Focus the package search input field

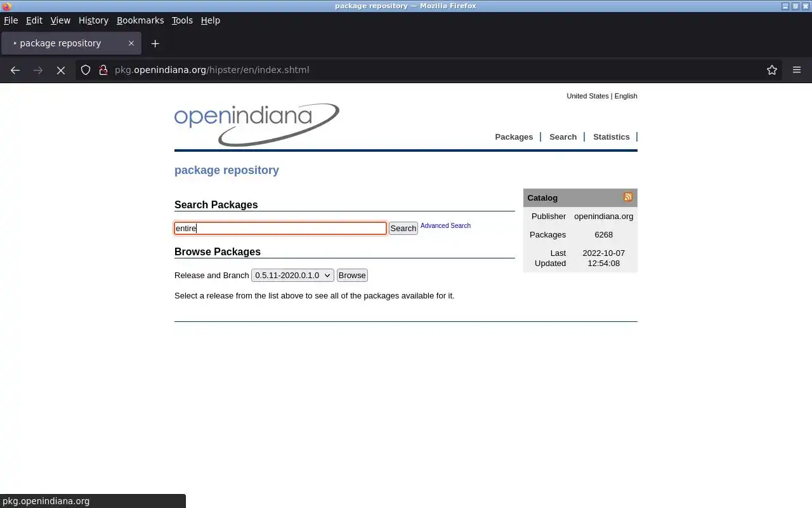280,228
